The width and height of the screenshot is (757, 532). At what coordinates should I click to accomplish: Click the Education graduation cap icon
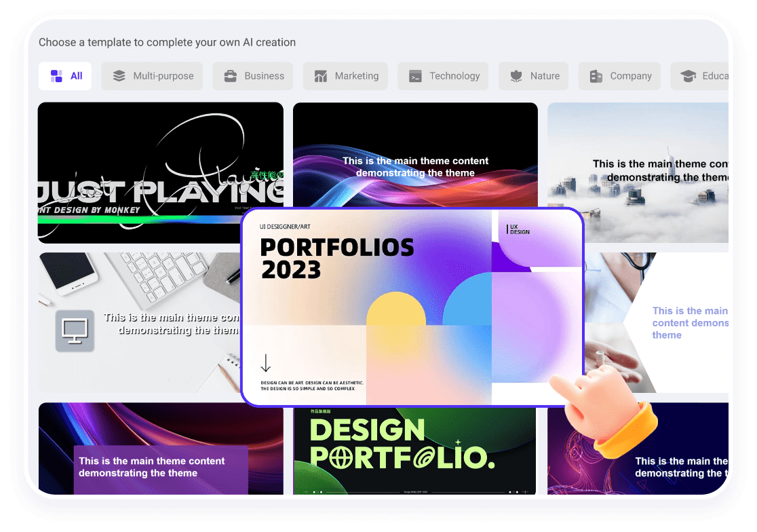pyautogui.click(x=688, y=76)
